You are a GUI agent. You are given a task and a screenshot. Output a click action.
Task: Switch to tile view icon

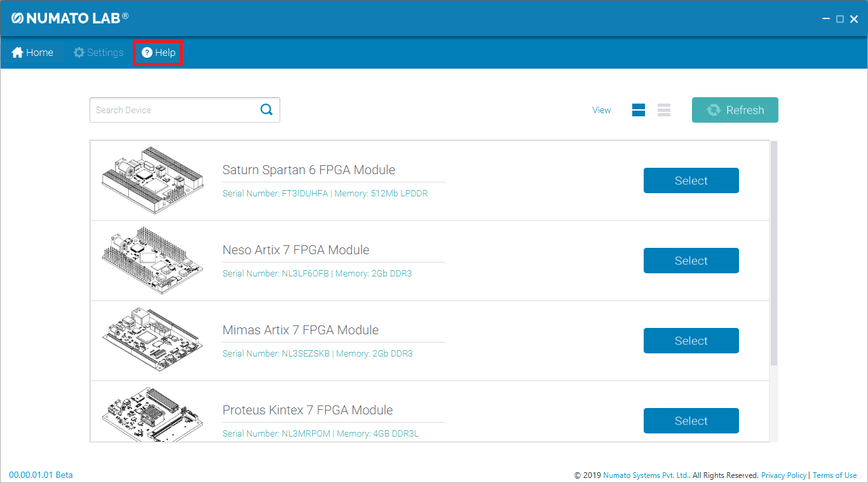pos(638,110)
